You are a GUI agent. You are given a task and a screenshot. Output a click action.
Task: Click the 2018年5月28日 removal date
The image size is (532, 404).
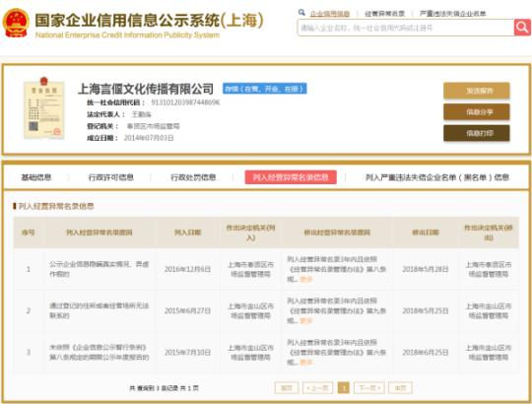point(426,269)
